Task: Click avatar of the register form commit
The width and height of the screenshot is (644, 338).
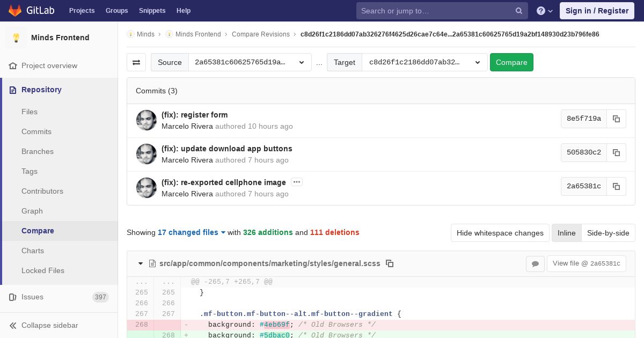Action: click(x=147, y=120)
